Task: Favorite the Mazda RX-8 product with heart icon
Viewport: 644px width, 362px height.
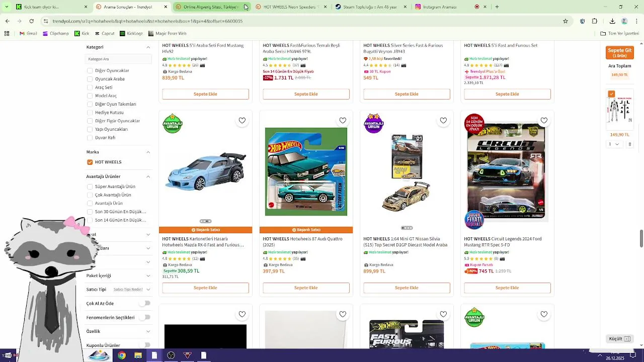Action: [242, 121]
